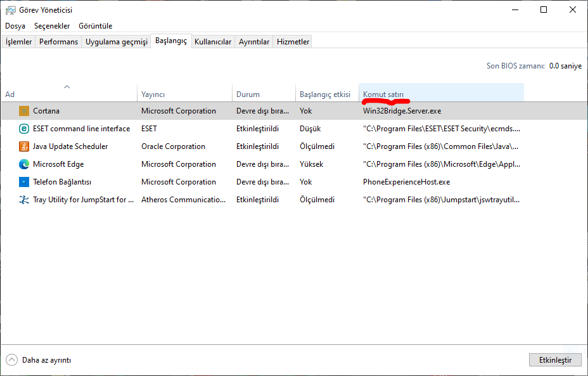Switch to the Uygulama geçmişi tab
Viewport: 588px width, 376px height.
[116, 42]
